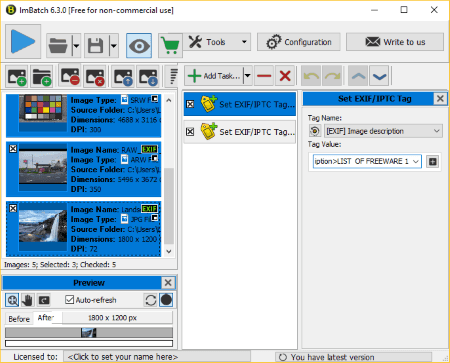Viewport: 450px width, 363px height.
Task: Select first Set EXIF/IPTC Tag task row
Action: pyautogui.click(x=240, y=104)
